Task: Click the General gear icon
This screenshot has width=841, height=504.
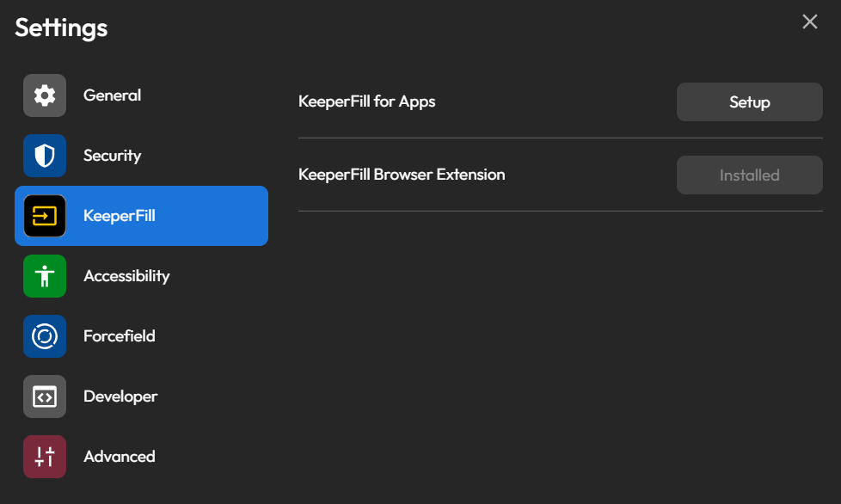Action: pos(45,95)
